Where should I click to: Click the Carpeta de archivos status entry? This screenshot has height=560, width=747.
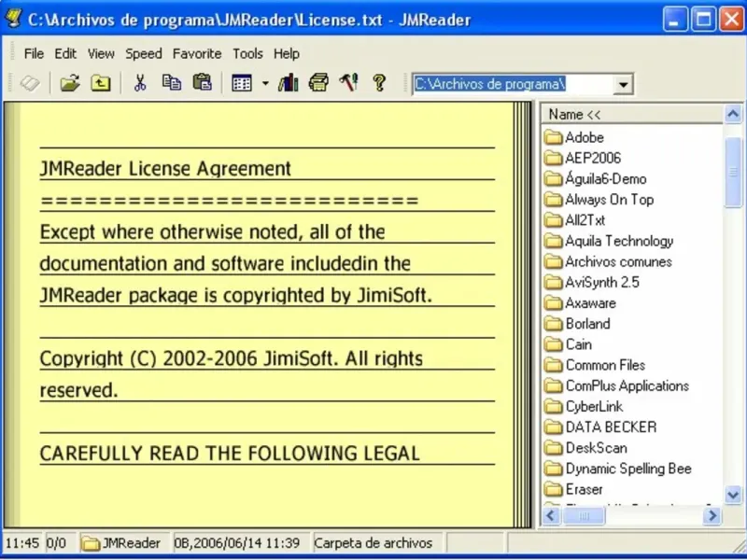coord(373,543)
